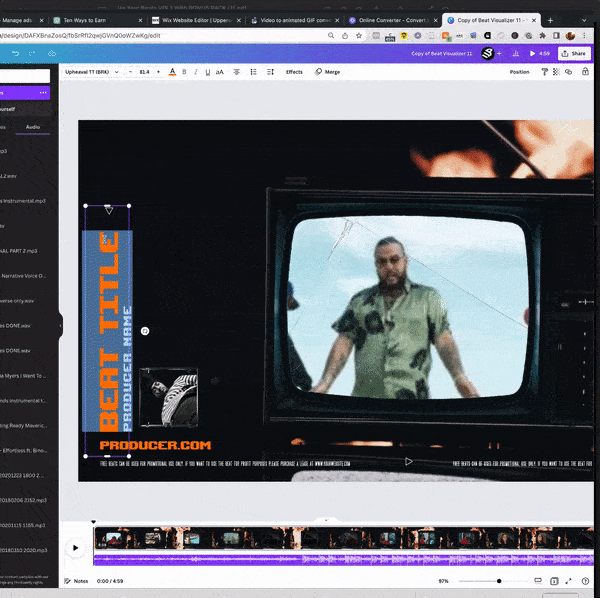Click the Notes button

click(x=76, y=581)
